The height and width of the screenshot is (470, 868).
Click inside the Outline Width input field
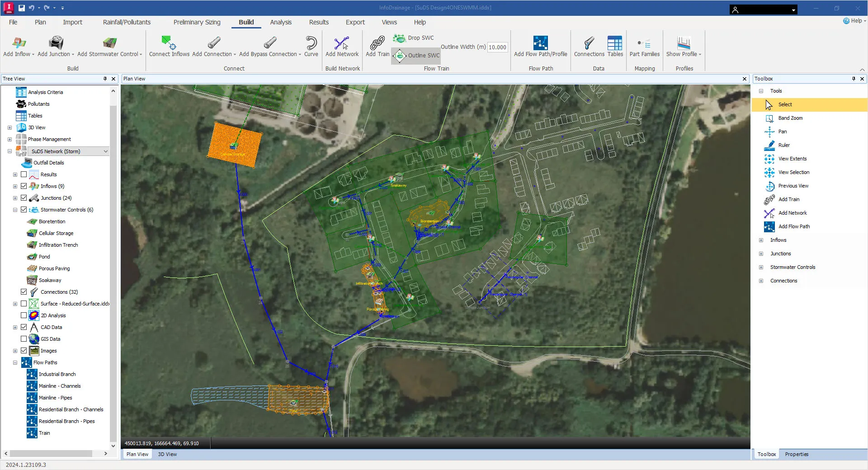tap(497, 47)
